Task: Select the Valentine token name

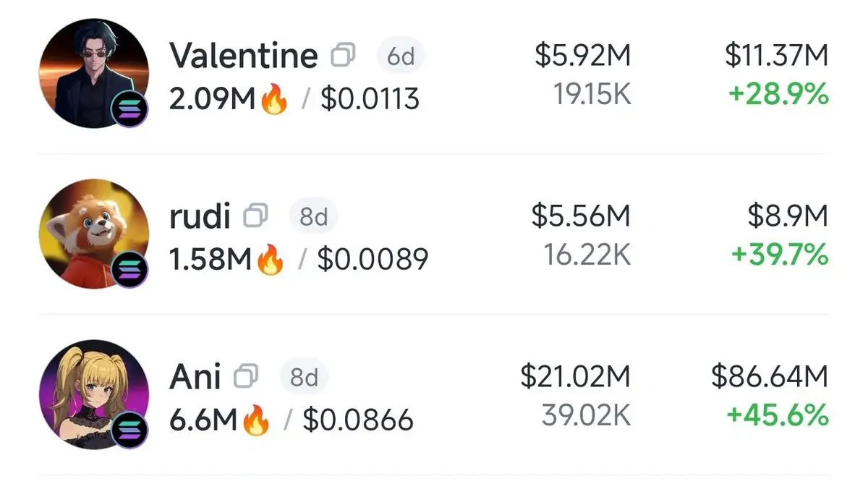Action: [244, 56]
